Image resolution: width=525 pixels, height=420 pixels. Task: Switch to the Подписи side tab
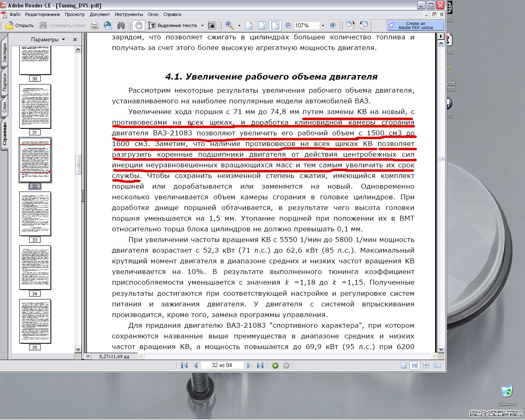point(4,82)
